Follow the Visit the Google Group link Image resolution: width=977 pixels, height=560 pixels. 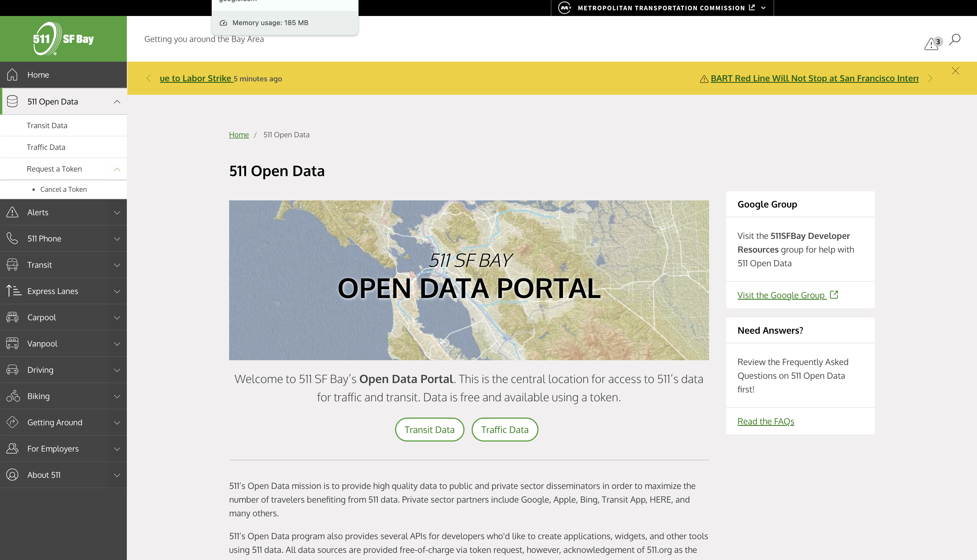782,295
